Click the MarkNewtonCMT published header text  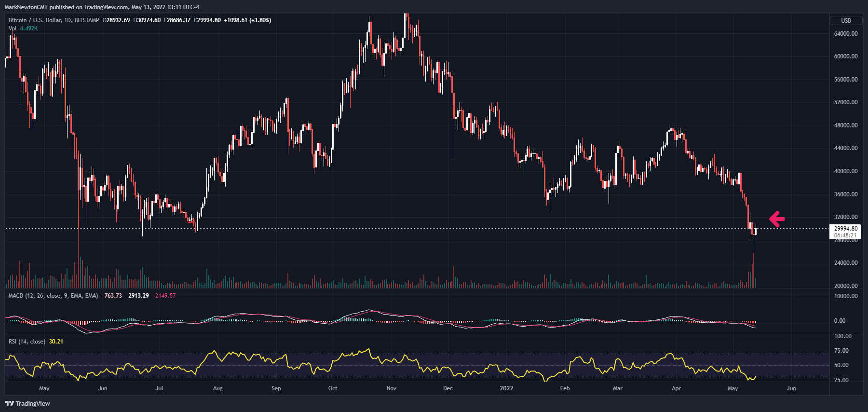[x=102, y=7]
